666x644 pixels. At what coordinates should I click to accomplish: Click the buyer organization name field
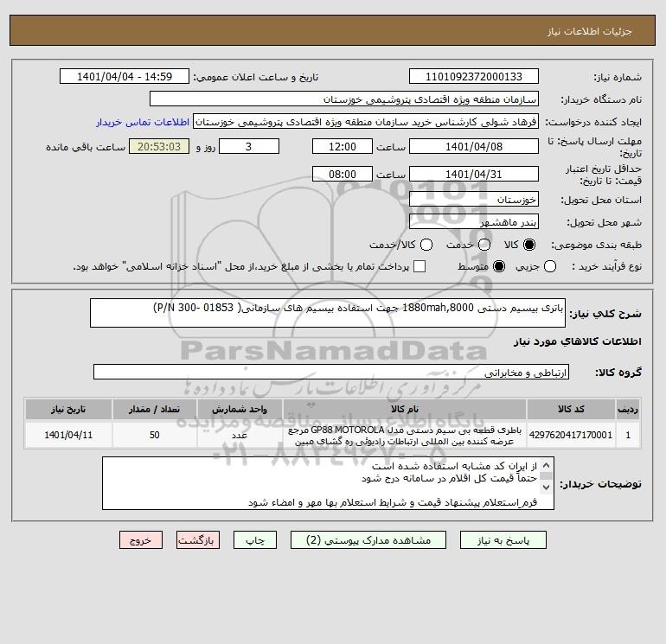point(344,99)
